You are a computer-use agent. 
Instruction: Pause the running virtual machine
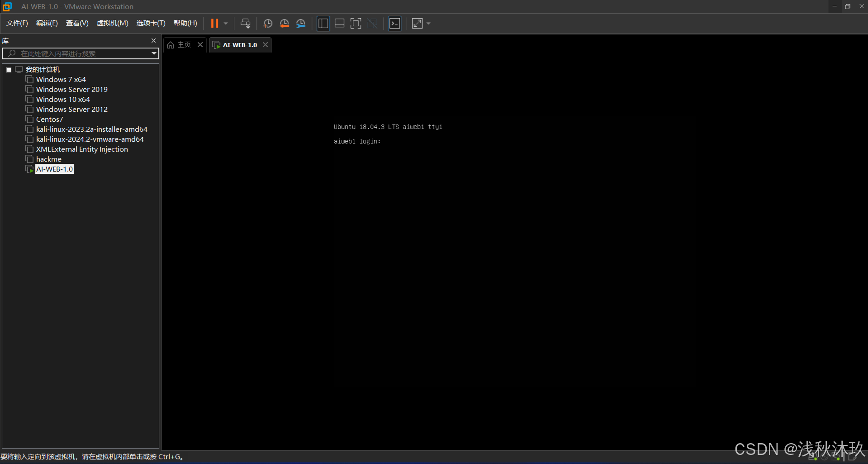[214, 24]
